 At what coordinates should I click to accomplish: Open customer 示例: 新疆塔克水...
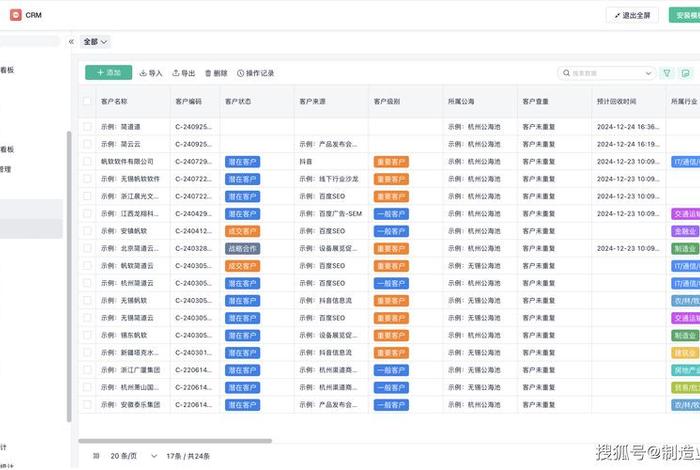[129, 353]
